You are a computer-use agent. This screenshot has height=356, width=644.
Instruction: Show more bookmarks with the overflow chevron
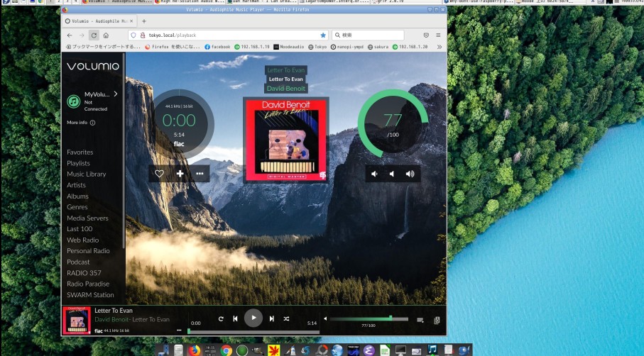pos(439,47)
